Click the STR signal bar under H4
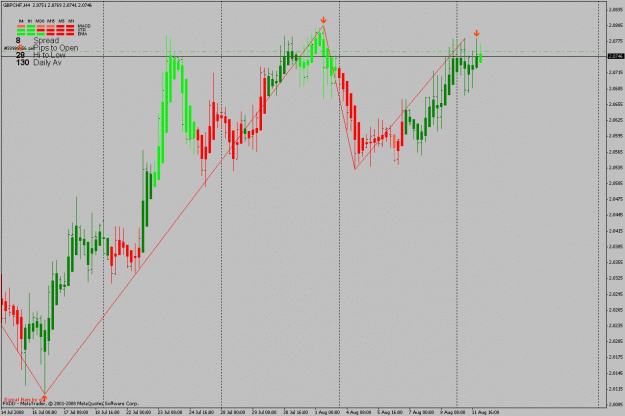The height and width of the screenshot is (416, 625). pyautogui.click(x=21, y=30)
